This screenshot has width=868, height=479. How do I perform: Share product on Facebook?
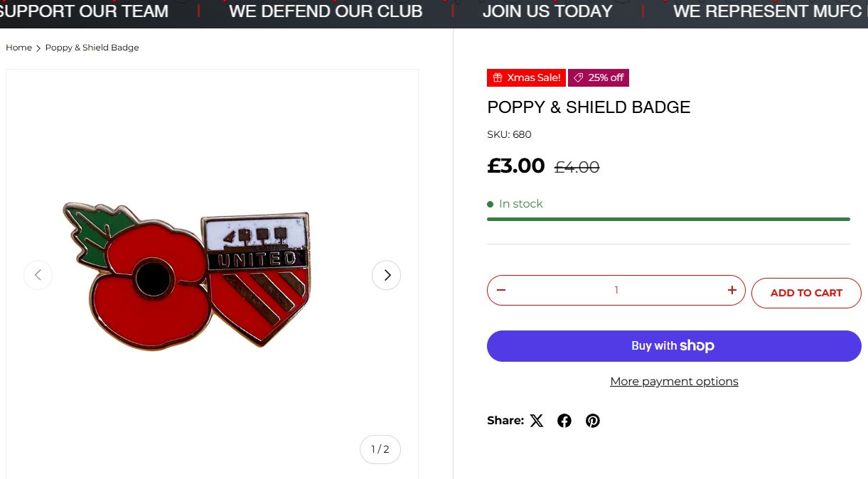coord(564,421)
